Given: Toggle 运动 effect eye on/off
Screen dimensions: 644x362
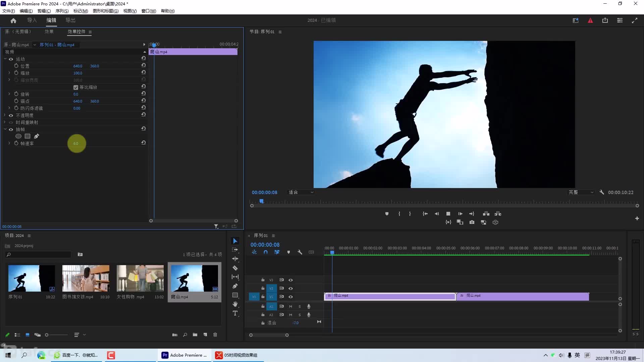Looking at the screenshot, I should (11, 59).
